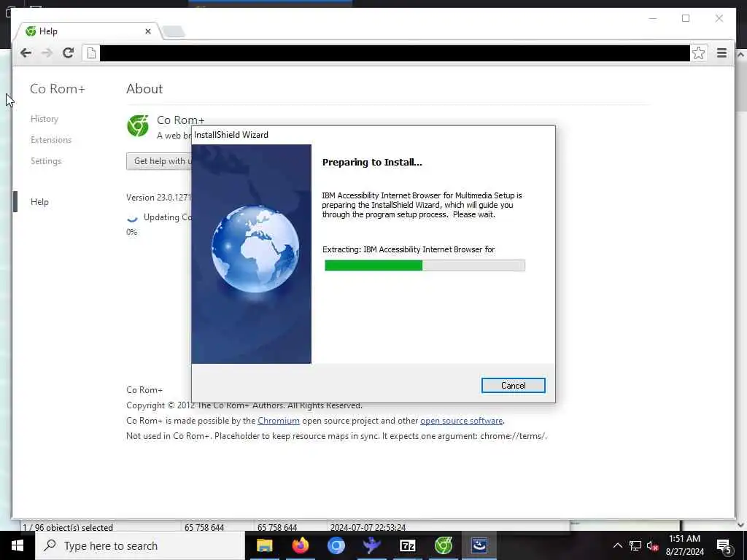Show hidden system tray icons
The width and height of the screenshot is (747, 560).
click(x=617, y=545)
